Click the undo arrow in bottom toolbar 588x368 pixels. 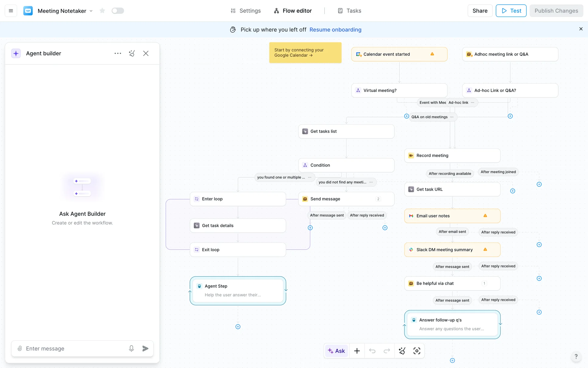(372, 351)
